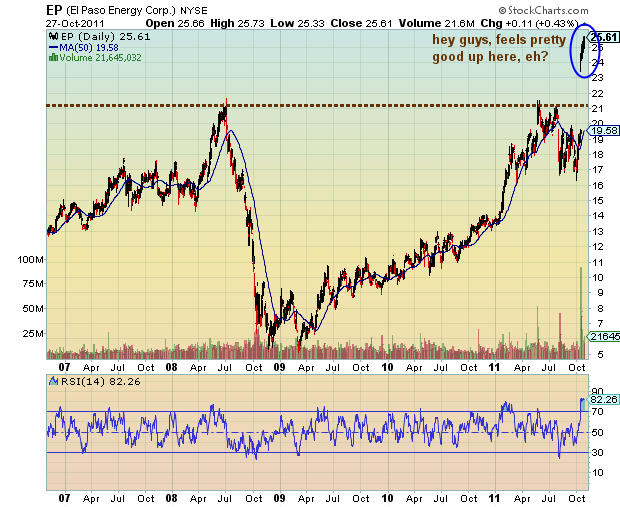Click the 09 year label under RSI panel

click(280, 498)
